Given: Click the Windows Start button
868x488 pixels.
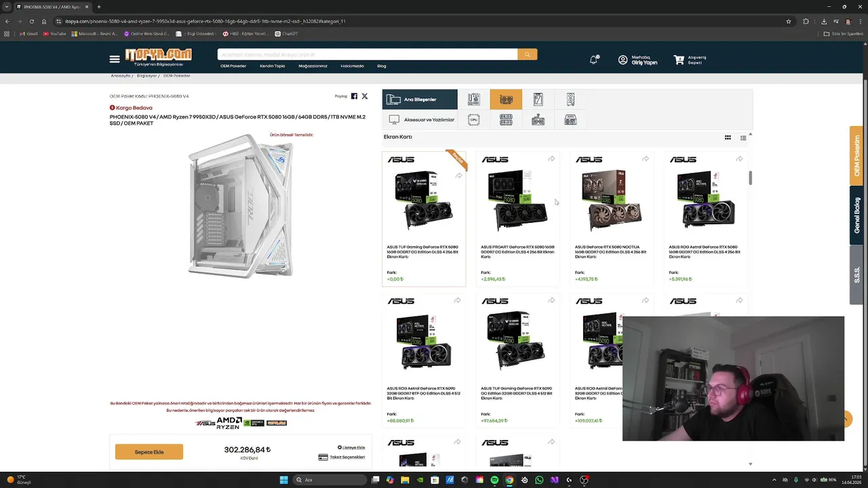Looking at the screenshot, I should (x=283, y=480).
